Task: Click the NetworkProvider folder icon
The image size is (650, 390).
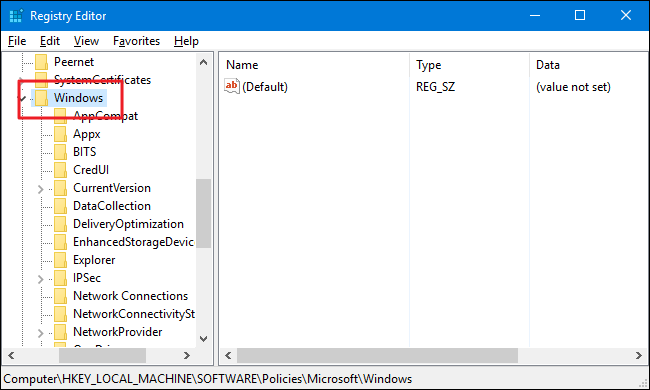Action: click(61, 332)
